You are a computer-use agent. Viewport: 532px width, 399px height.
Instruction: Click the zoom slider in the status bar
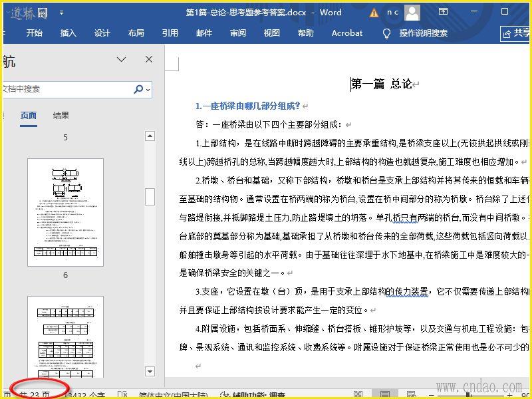469,394
